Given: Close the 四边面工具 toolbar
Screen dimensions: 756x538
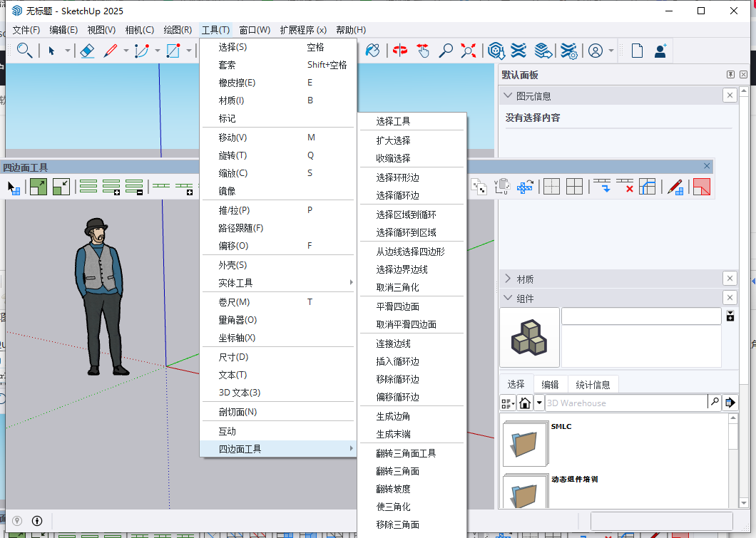Looking at the screenshot, I should (x=707, y=166).
